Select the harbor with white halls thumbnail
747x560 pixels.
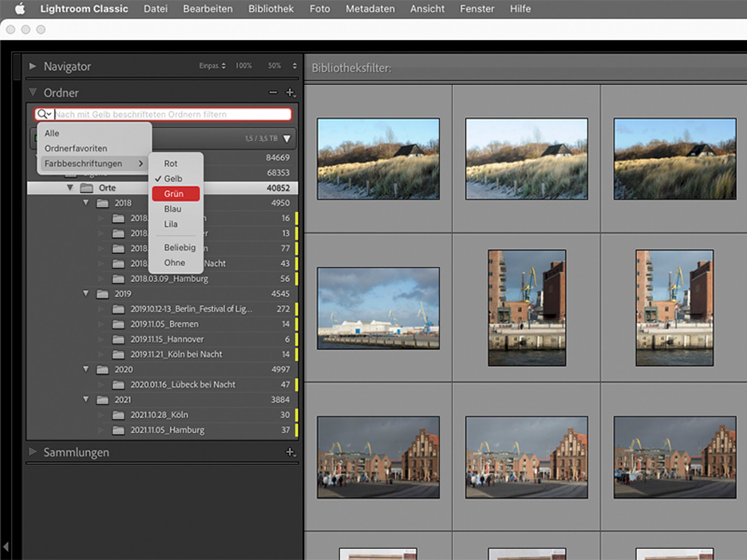click(378, 308)
